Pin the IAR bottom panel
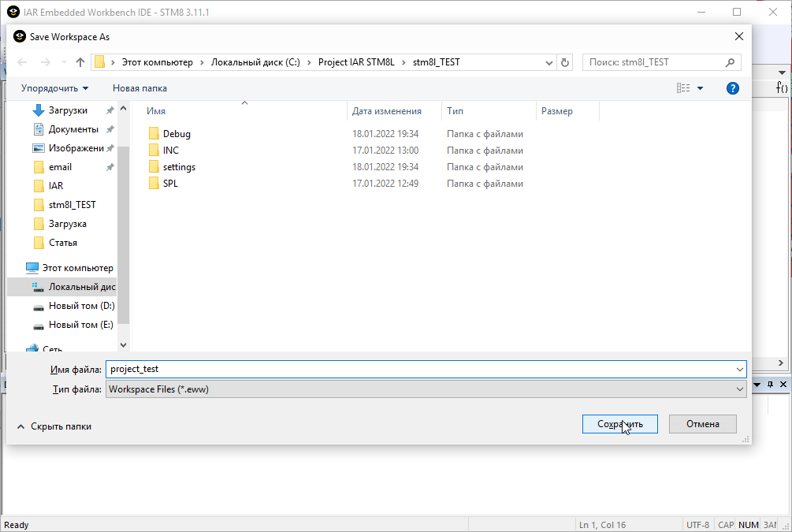This screenshot has width=792, height=532. point(770,385)
